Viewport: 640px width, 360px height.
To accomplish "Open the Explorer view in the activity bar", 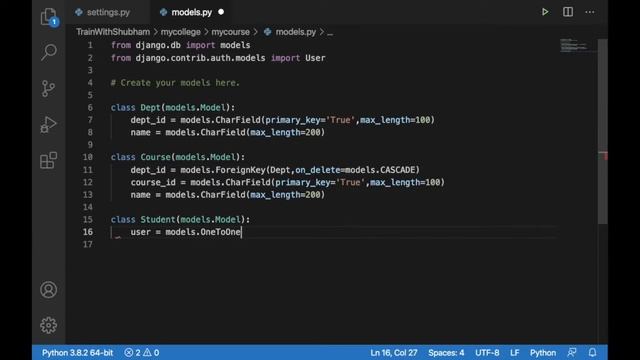I will (x=49, y=17).
